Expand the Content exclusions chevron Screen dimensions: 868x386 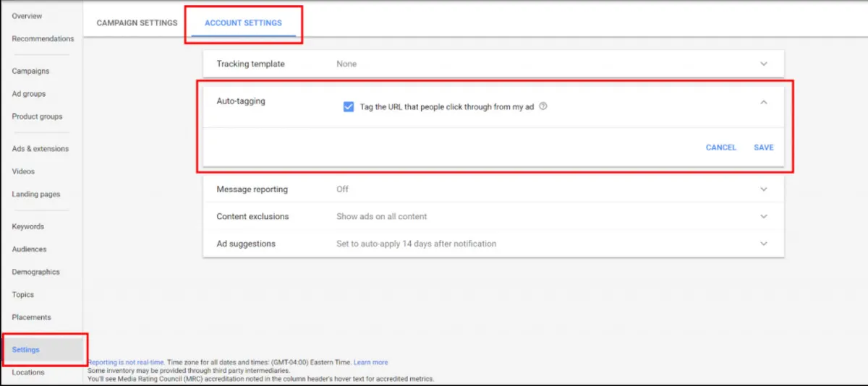click(x=763, y=216)
